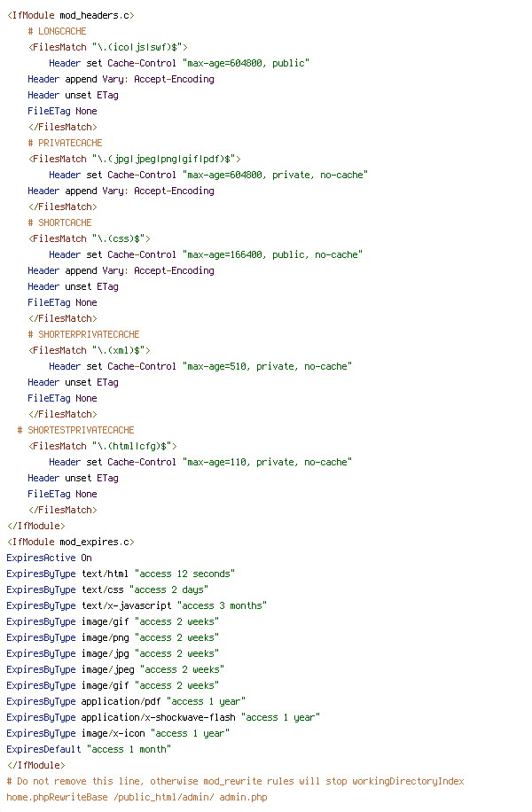
Task: Click the IfModule mod_expires.c tag
Action: [x=70, y=543]
